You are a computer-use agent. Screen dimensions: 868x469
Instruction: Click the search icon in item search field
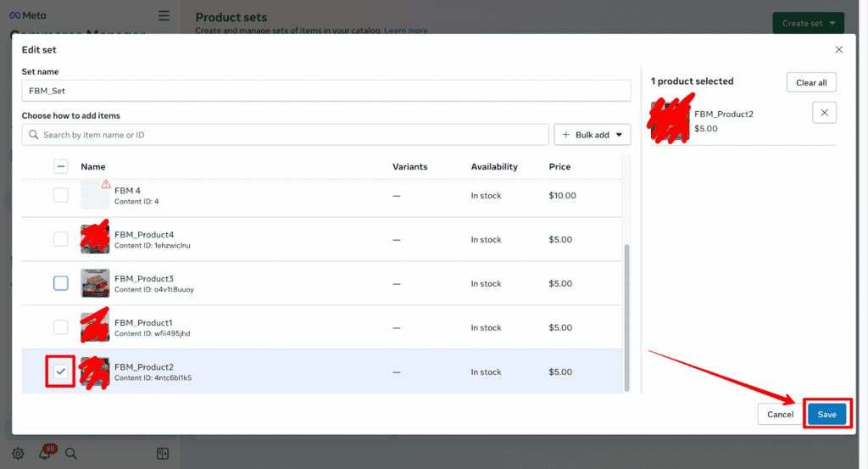coord(34,135)
